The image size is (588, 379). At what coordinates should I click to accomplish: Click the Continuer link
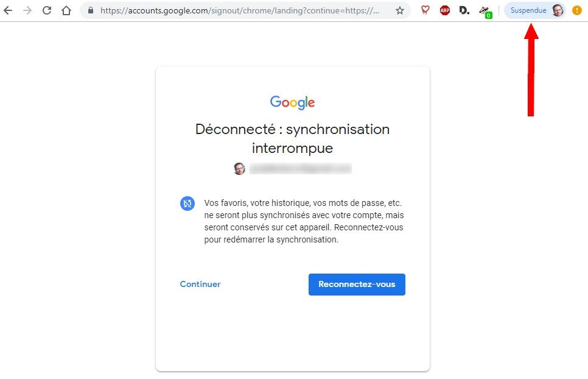pos(200,284)
